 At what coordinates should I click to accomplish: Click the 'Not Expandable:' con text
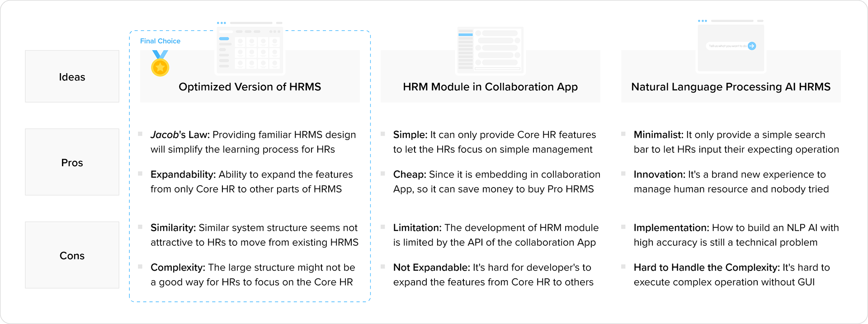[432, 268]
